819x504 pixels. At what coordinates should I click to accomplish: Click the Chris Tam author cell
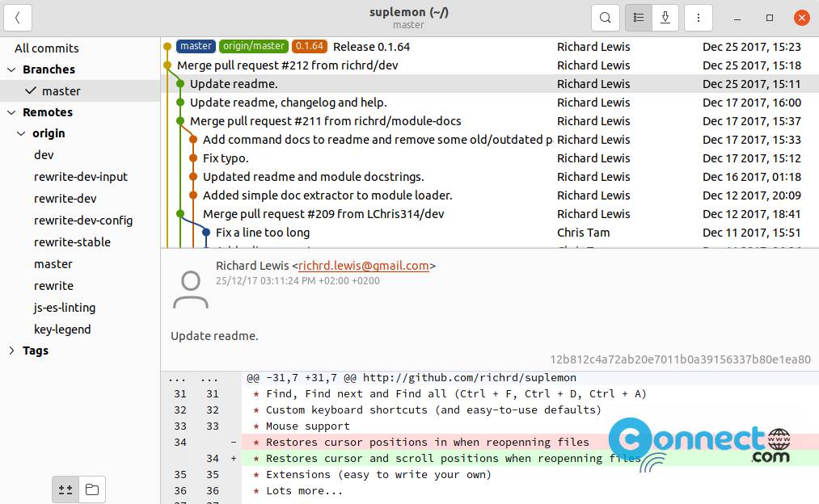pos(584,233)
